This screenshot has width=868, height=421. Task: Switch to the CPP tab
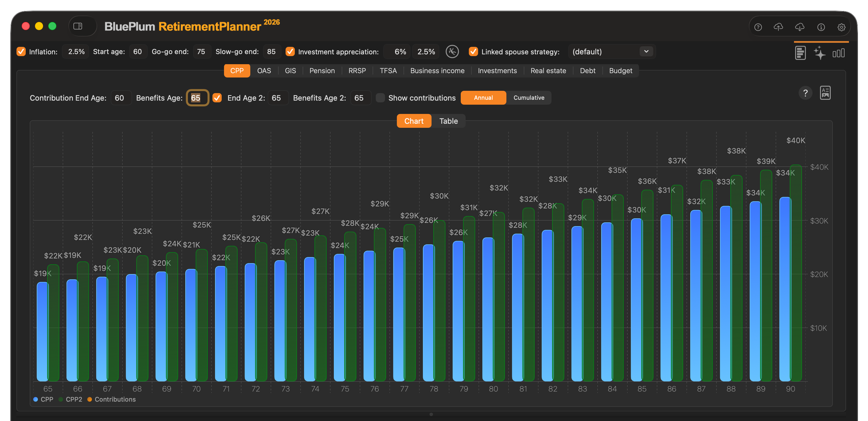[237, 71]
